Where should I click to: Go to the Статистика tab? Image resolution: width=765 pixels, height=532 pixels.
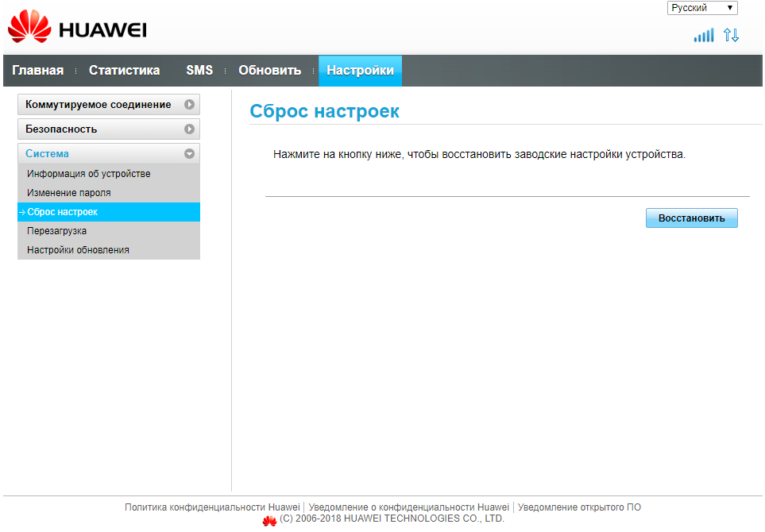click(125, 70)
